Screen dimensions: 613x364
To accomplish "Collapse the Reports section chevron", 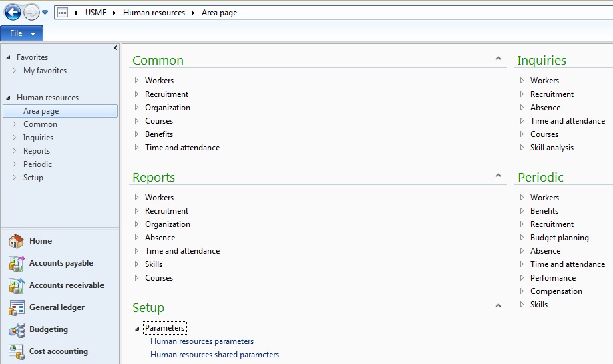I will pos(498,176).
